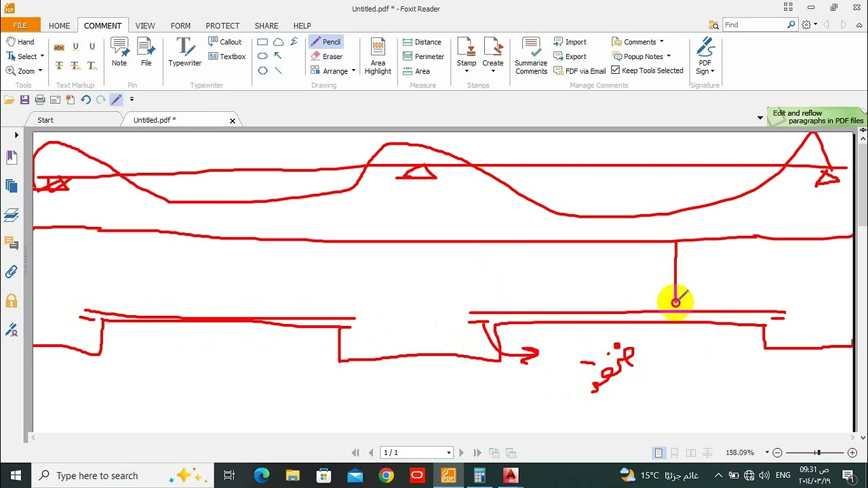Expand the Arrange dropdown
This screenshot has height=488, width=868.
(x=353, y=70)
